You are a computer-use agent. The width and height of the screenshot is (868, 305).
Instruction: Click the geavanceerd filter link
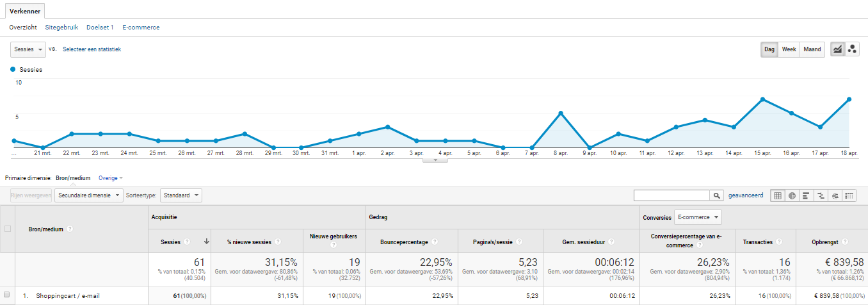tap(745, 195)
